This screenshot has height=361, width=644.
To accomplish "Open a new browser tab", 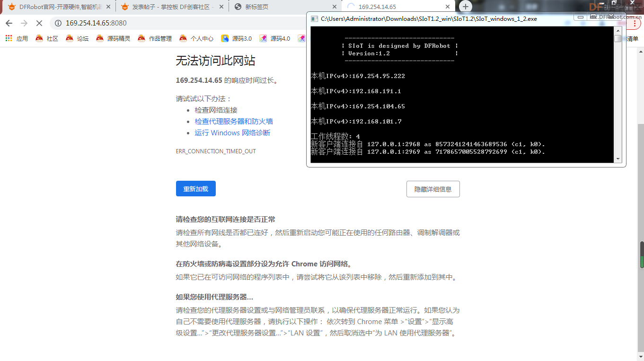I will click(466, 7).
